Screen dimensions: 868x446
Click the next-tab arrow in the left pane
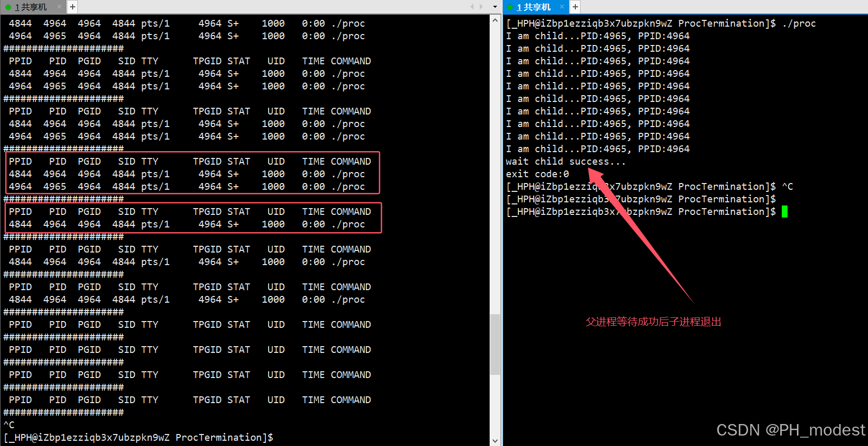click(x=481, y=7)
